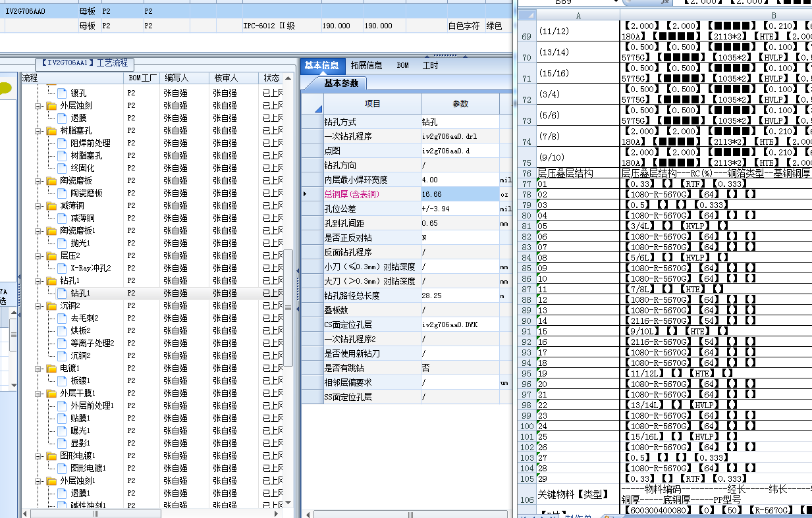Click the BOM工厂 column header
The image size is (812, 518).
pyautogui.click(x=142, y=78)
